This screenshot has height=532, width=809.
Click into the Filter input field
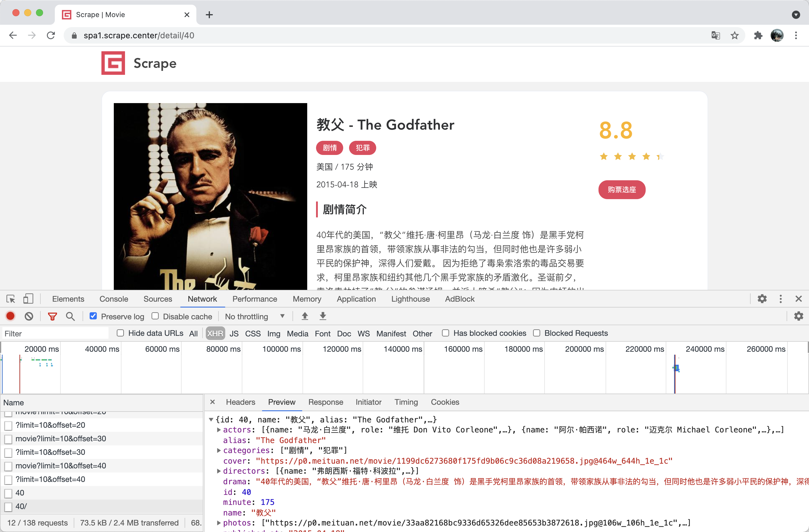(x=55, y=333)
